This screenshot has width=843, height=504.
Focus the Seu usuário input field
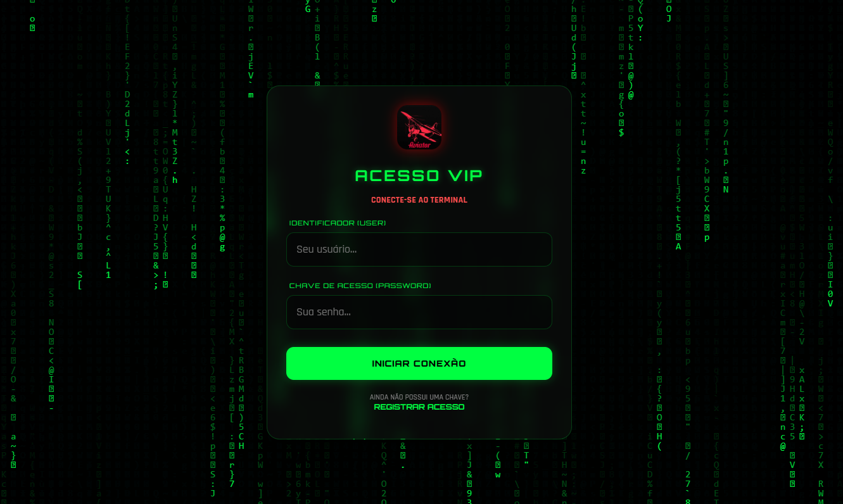click(419, 249)
